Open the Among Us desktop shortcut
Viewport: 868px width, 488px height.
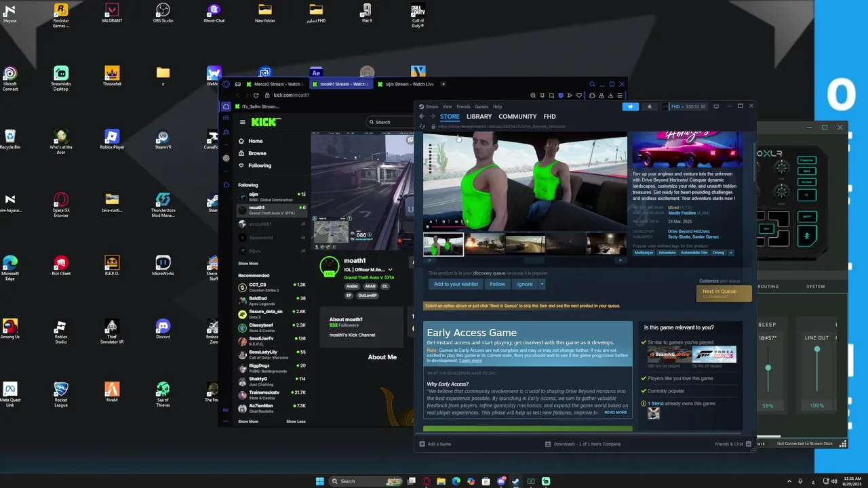coord(9,330)
